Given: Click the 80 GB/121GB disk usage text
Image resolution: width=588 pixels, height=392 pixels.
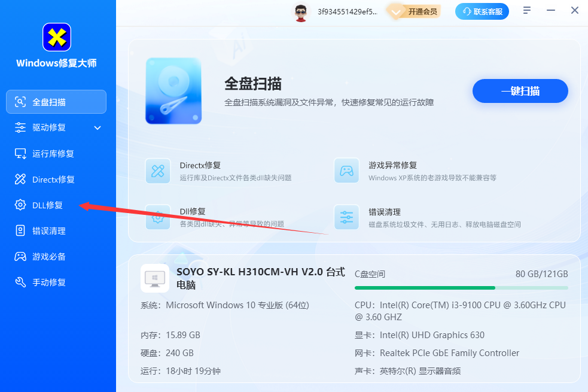Looking at the screenshot, I should [x=542, y=274].
